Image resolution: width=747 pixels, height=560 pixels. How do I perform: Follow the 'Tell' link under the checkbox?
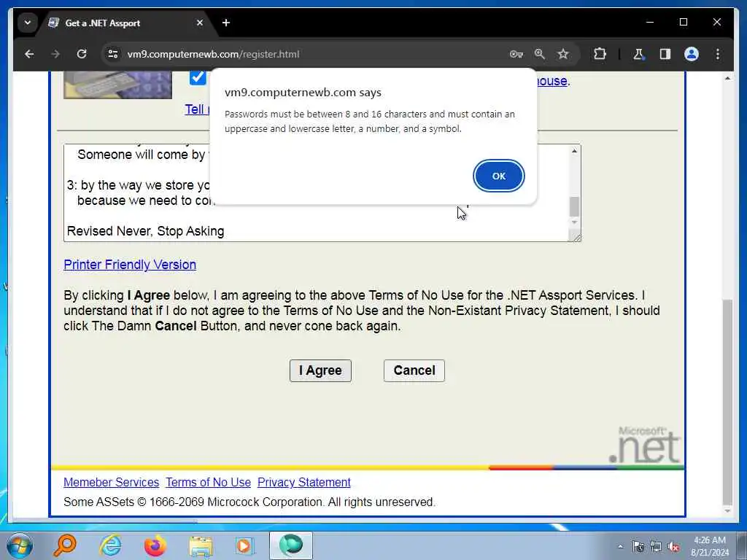[x=196, y=109]
